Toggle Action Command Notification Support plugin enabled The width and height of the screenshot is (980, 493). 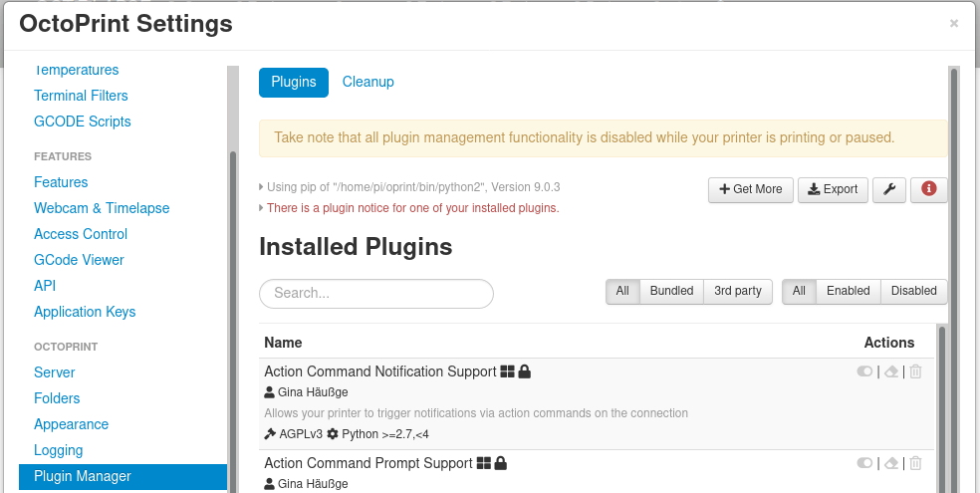pyautogui.click(x=864, y=371)
